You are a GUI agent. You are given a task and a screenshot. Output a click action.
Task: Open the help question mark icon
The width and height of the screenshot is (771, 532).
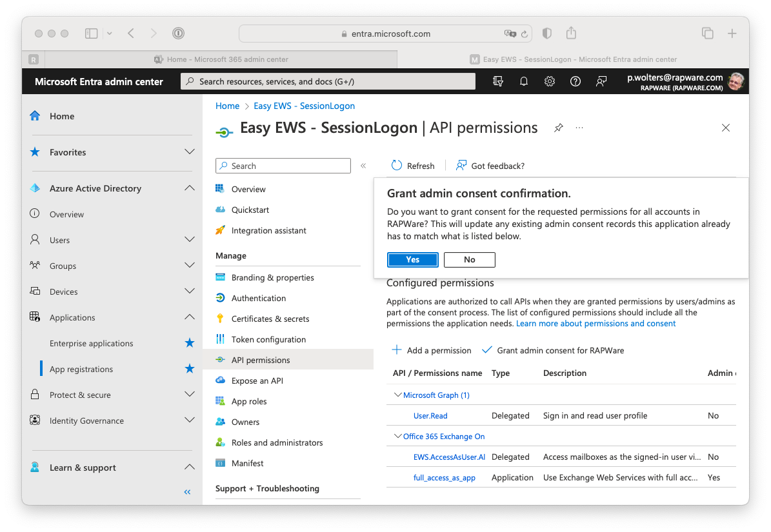point(575,81)
